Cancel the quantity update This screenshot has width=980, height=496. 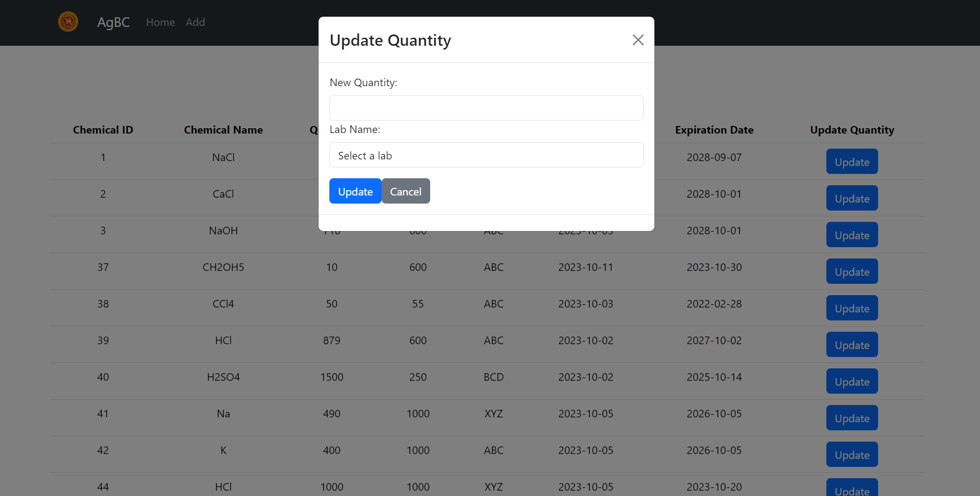click(405, 191)
